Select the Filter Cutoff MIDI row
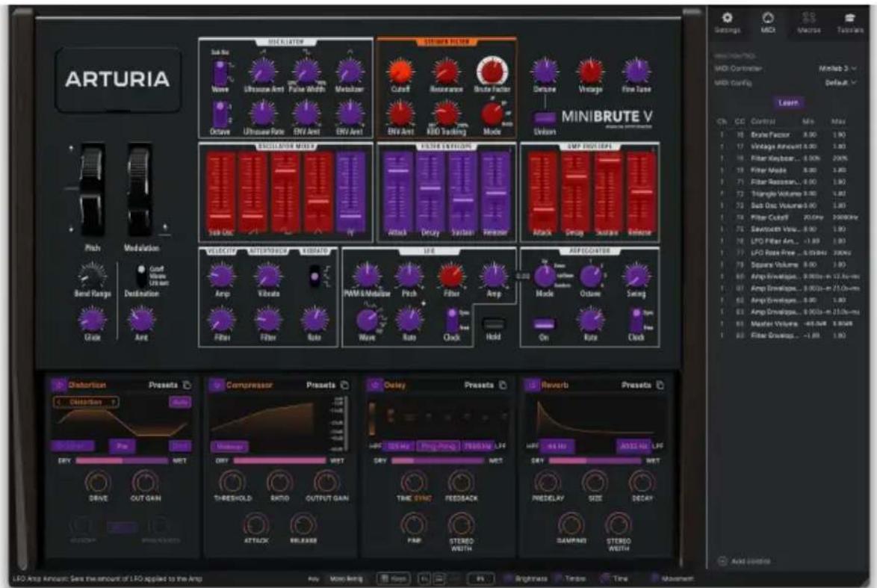 [783, 217]
